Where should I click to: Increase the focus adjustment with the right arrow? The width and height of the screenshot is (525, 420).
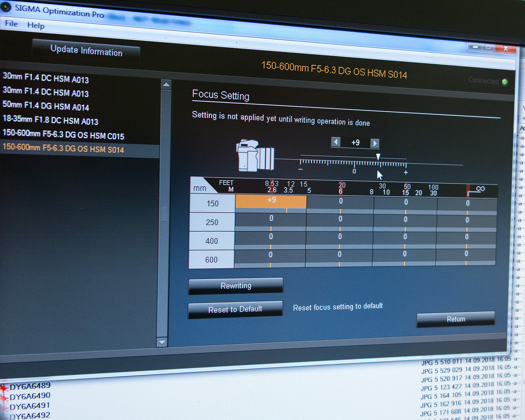[375, 143]
